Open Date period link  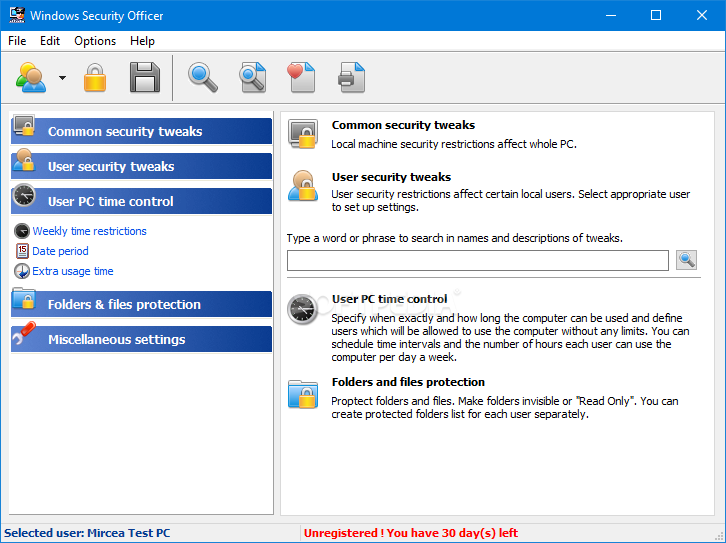tap(60, 251)
